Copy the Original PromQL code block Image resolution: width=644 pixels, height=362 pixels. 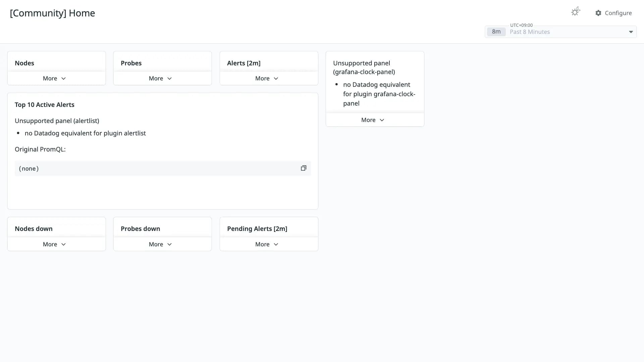[x=304, y=168]
